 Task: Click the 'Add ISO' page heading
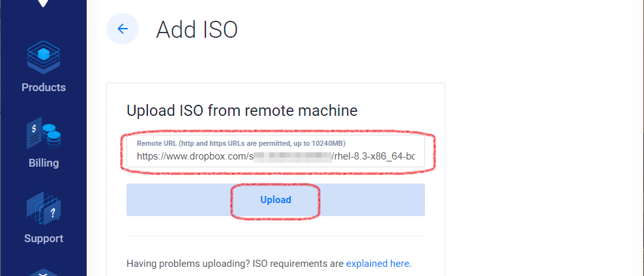pos(197,29)
